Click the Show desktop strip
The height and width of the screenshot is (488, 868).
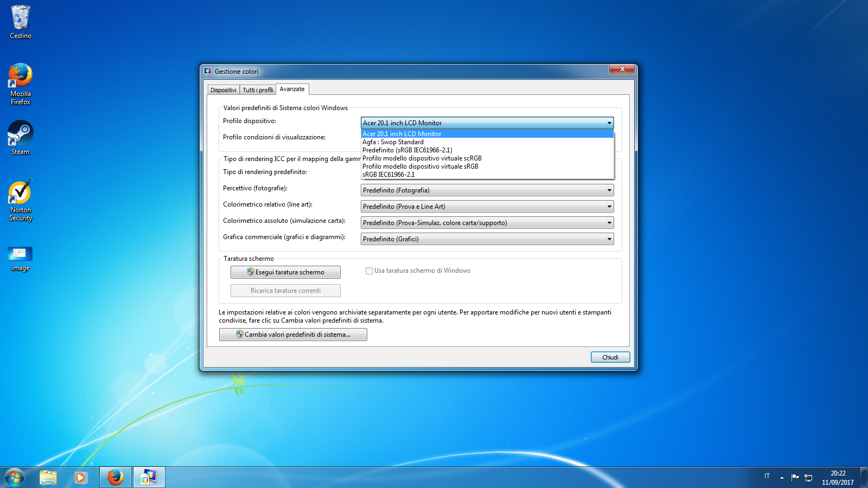click(x=864, y=477)
